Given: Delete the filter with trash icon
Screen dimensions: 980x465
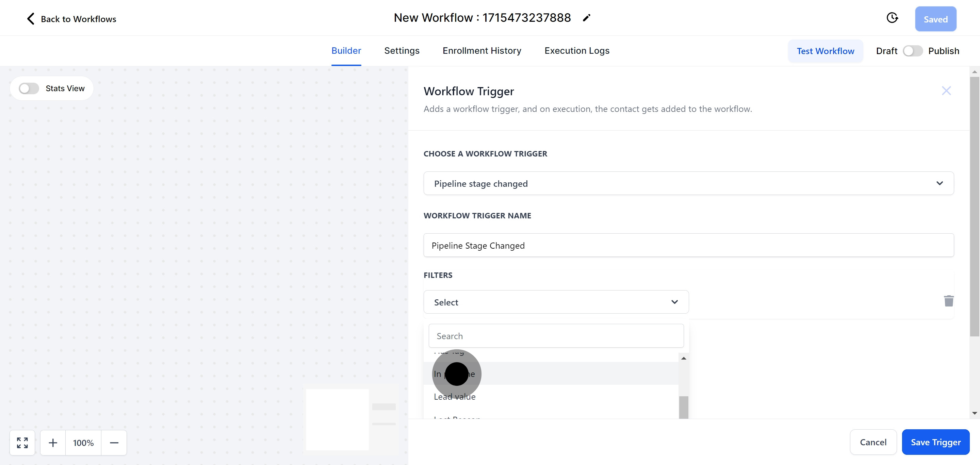Looking at the screenshot, I should (948, 301).
